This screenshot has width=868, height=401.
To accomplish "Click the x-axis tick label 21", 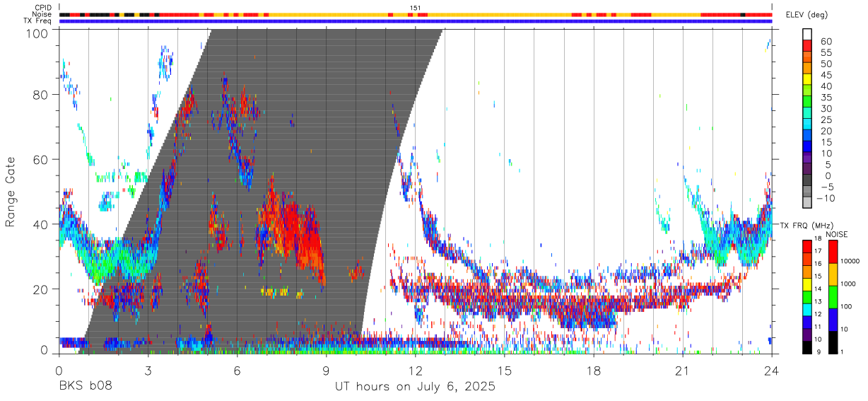I will [x=683, y=371].
